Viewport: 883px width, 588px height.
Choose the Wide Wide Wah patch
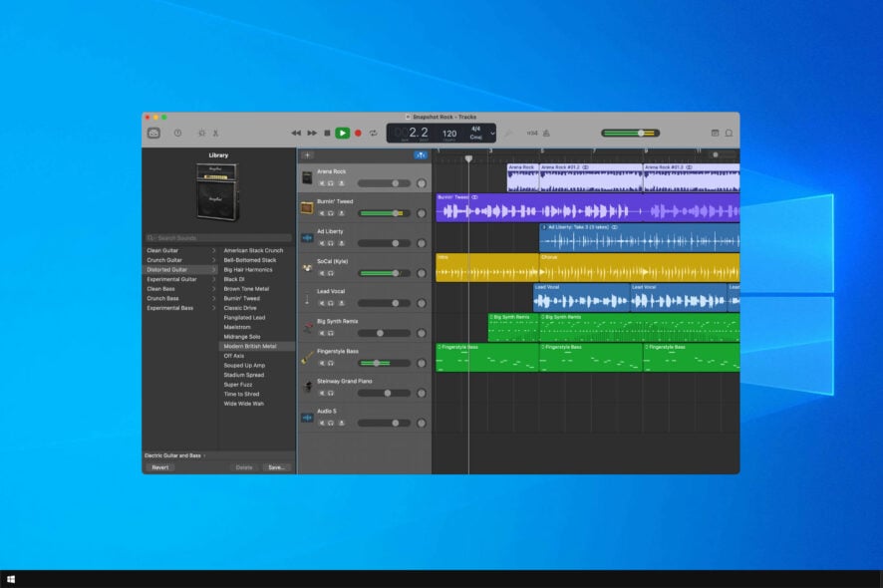pyautogui.click(x=244, y=404)
